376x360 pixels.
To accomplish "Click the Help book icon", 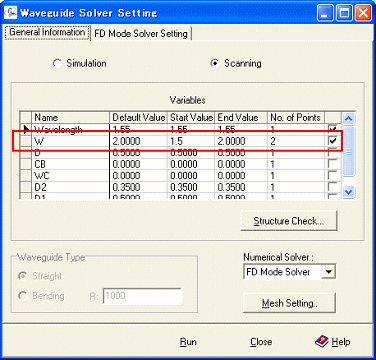I will pos(321,342).
